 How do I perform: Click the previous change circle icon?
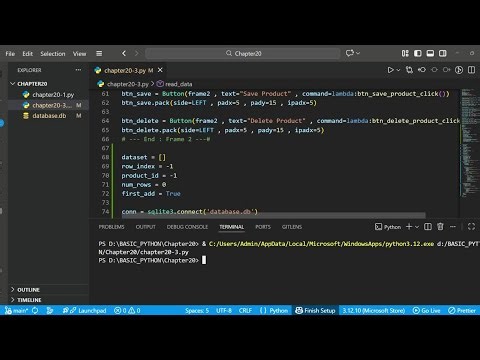click(x=434, y=70)
